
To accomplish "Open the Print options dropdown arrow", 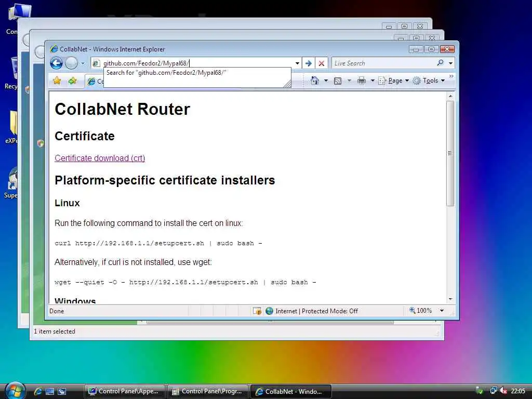I will point(373,81).
